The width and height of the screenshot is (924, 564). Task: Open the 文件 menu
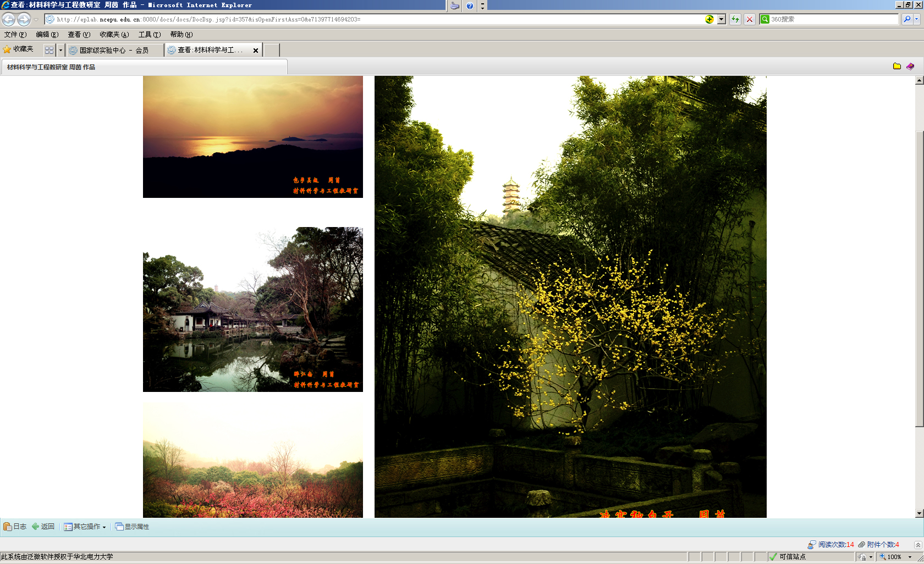[x=15, y=35]
